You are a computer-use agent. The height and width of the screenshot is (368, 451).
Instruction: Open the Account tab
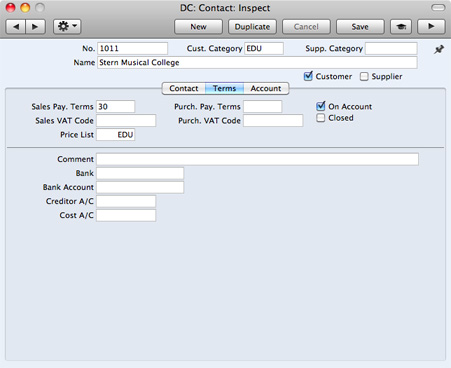(x=266, y=88)
